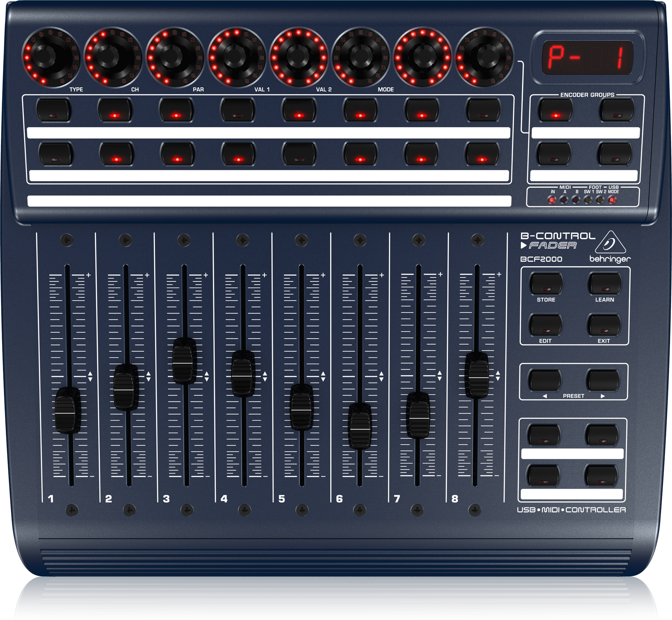Toggle the top-right Encoder Groups button
Image resolution: width=672 pixels, height=620 pixels.
(x=617, y=109)
